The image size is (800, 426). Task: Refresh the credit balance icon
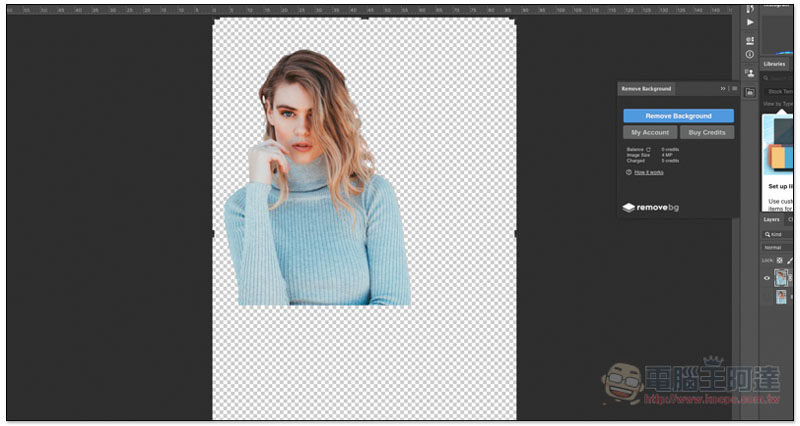(648, 149)
